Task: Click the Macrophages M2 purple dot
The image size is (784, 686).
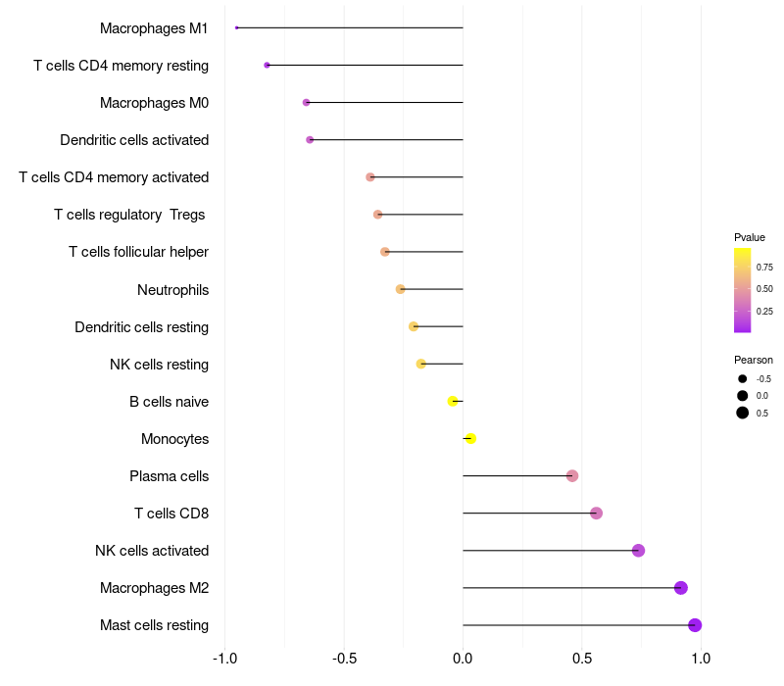Action: [681, 588]
